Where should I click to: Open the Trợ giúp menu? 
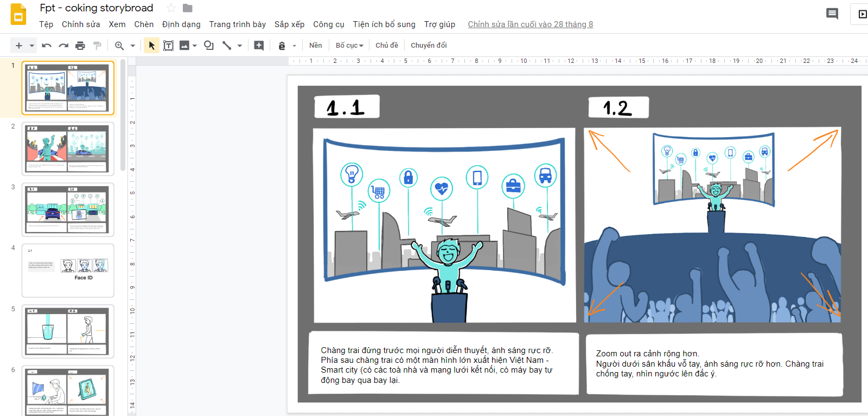click(x=439, y=24)
